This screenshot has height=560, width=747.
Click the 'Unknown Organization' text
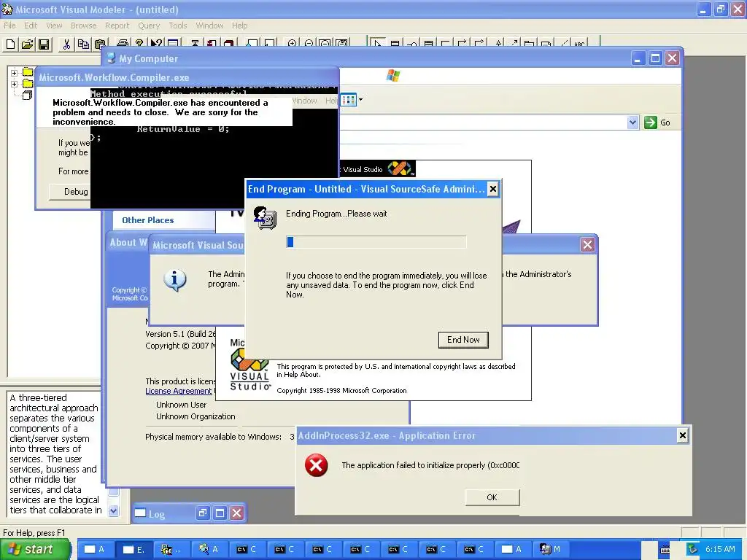click(x=196, y=416)
